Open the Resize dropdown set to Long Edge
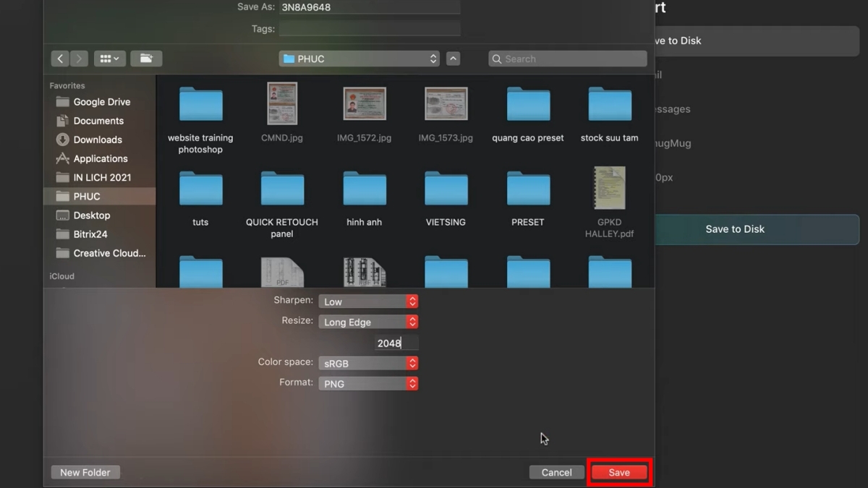The width and height of the screenshot is (868, 488). click(x=368, y=322)
